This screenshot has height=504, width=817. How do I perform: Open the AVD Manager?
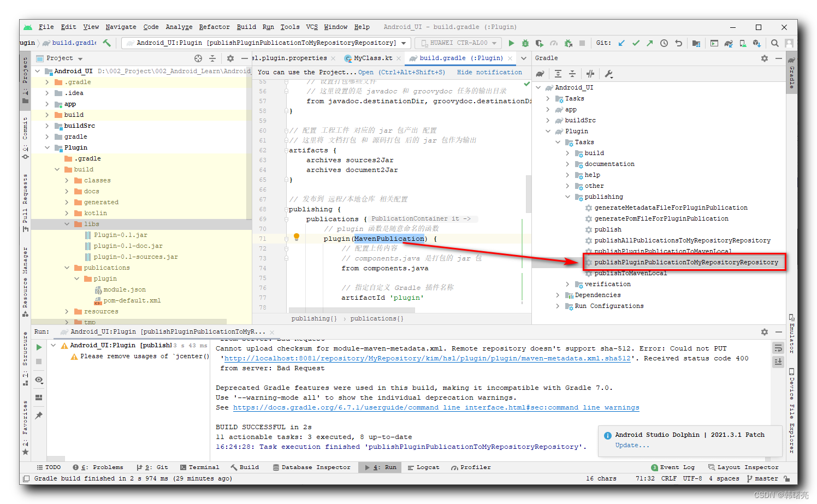[x=743, y=43]
